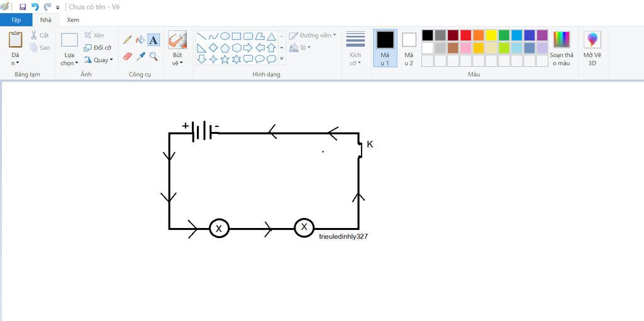Expand the shapes gallery more arrow
The image size is (644, 321).
[x=282, y=59]
